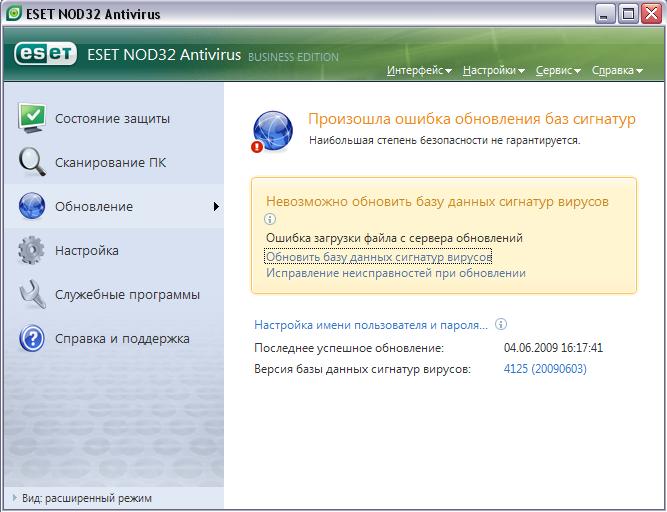
Task: Click the wrench icon for Служебные программы
Action: click(32, 294)
